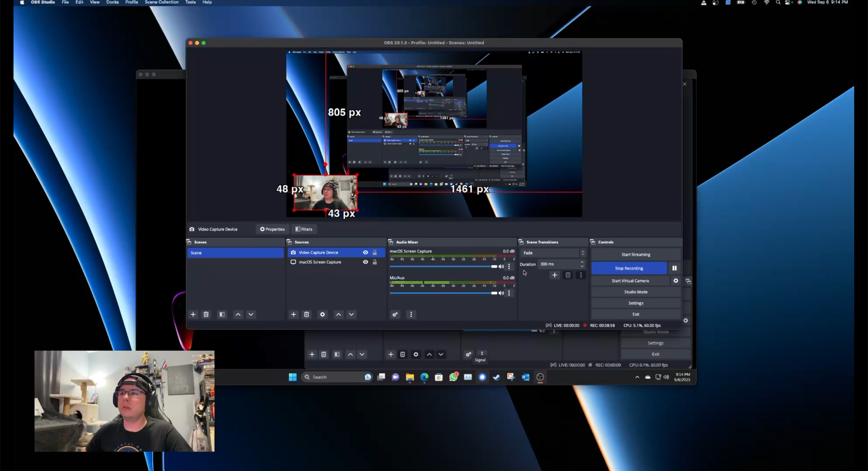The height and width of the screenshot is (471, 868).
Task: Click Stop Recording button
Action: coord(629,268)
